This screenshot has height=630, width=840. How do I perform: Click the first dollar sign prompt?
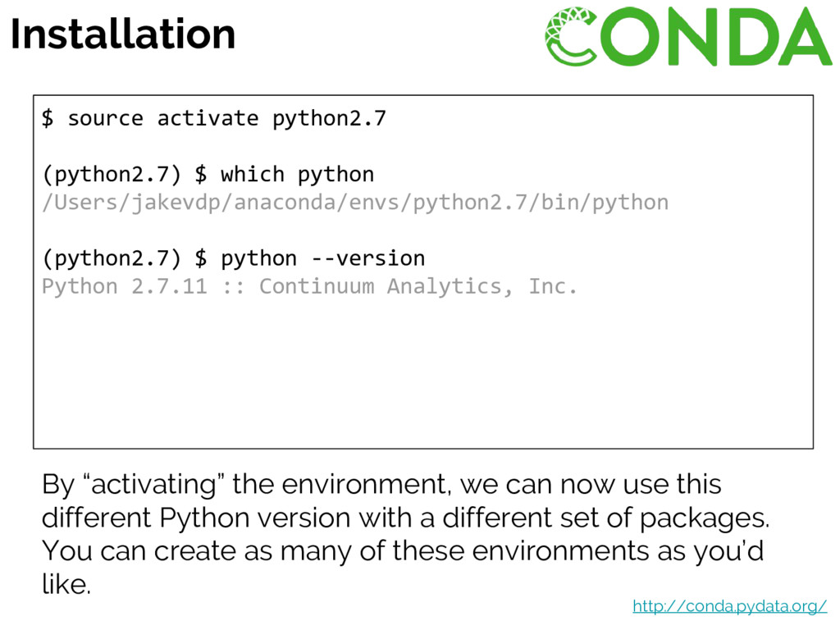pos(48,118)
